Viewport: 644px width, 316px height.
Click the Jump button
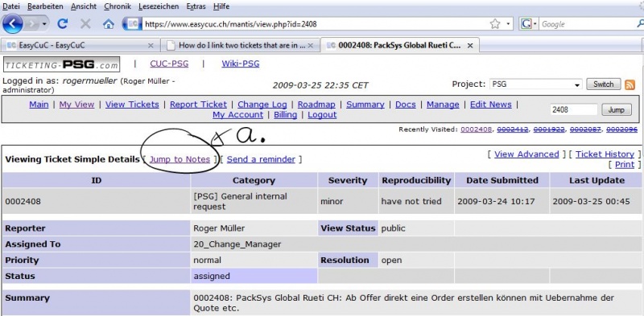point(617,109)
